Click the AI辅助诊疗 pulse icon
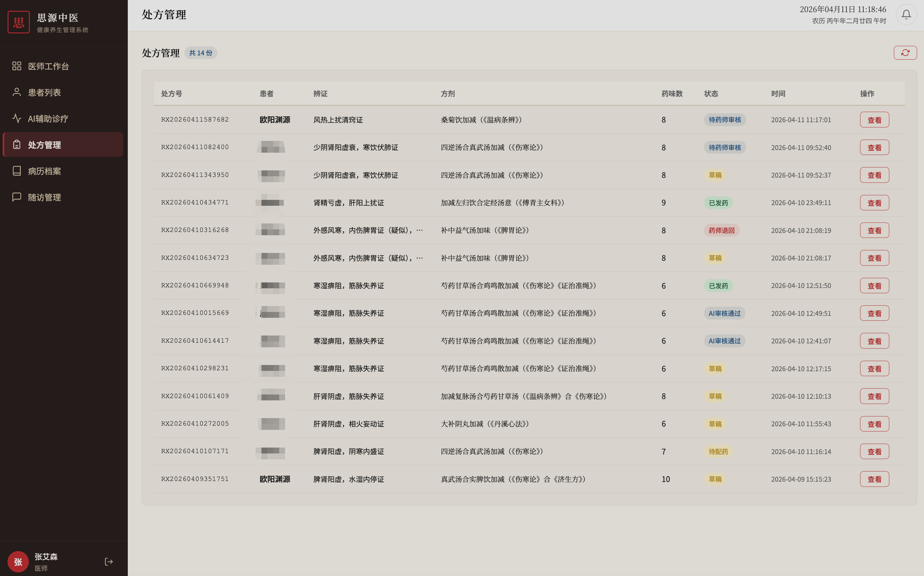Viewport: 924px width, 576px height. (16, 119)
